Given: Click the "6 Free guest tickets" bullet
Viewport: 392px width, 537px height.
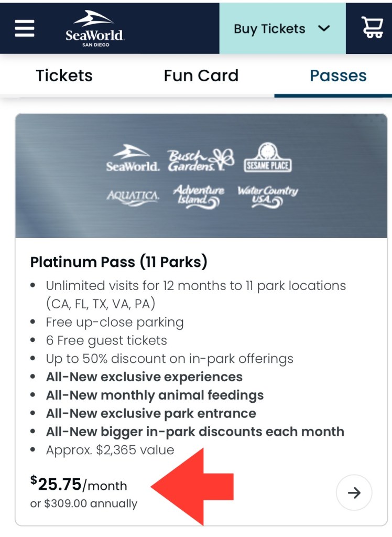Looking at the screenshot, I should click(106, 340).
